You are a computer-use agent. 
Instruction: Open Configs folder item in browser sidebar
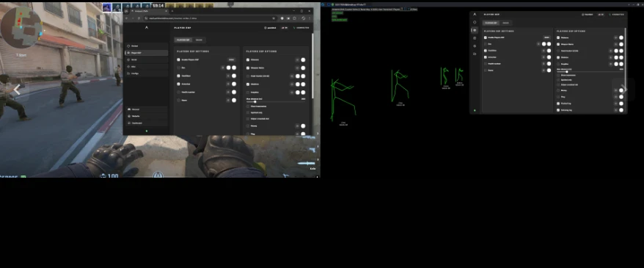click(x=147, y=73)
